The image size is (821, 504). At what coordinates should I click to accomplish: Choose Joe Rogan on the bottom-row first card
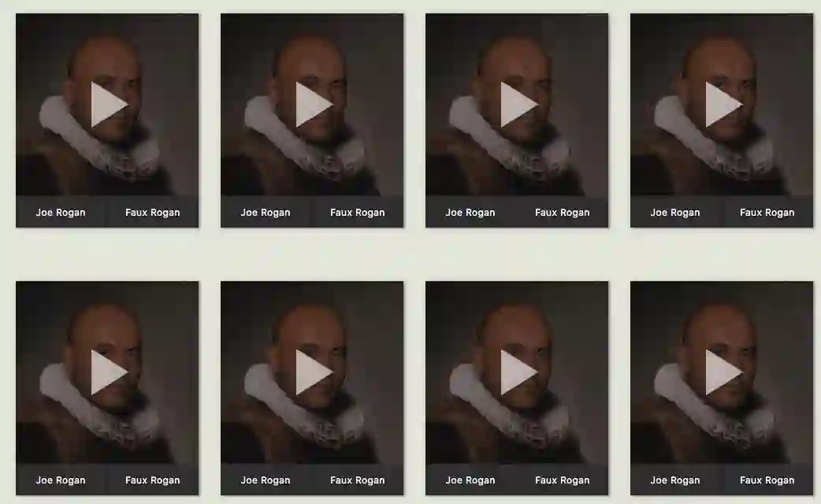61,480
